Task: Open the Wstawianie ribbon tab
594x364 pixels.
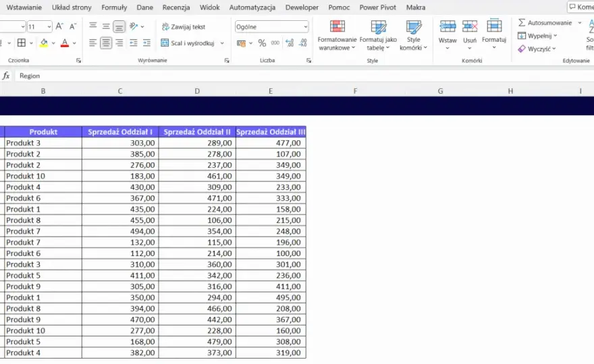Action: pos(24,7)
